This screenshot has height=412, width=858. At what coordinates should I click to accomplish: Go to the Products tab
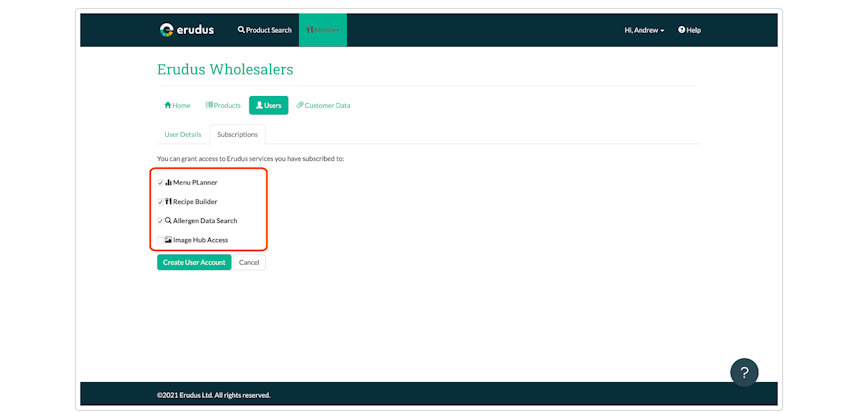[x=223, y=106]
